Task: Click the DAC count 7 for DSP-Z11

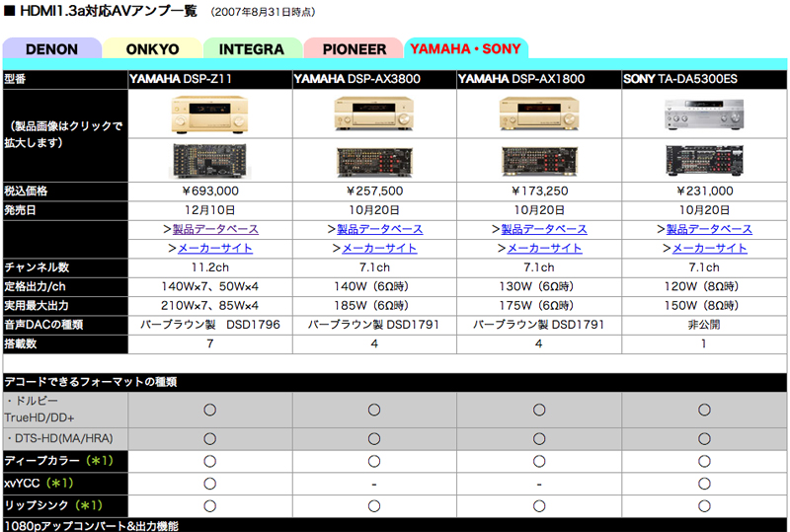Action: pyautogui.click(x=210, y=344)
